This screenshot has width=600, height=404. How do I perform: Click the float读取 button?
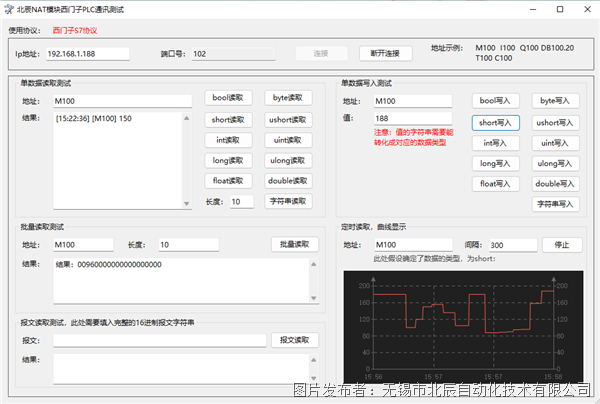click(228, 181)
